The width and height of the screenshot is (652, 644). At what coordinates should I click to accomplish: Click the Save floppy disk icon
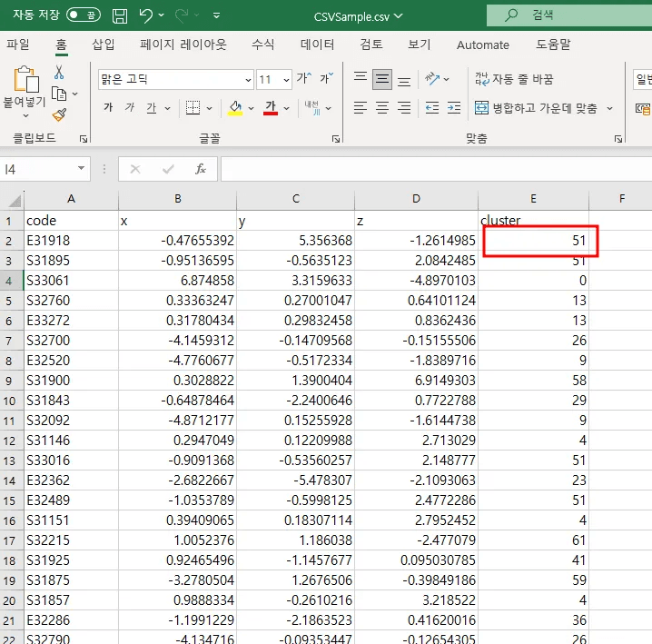pyautogui.click(x=120, y=15)
